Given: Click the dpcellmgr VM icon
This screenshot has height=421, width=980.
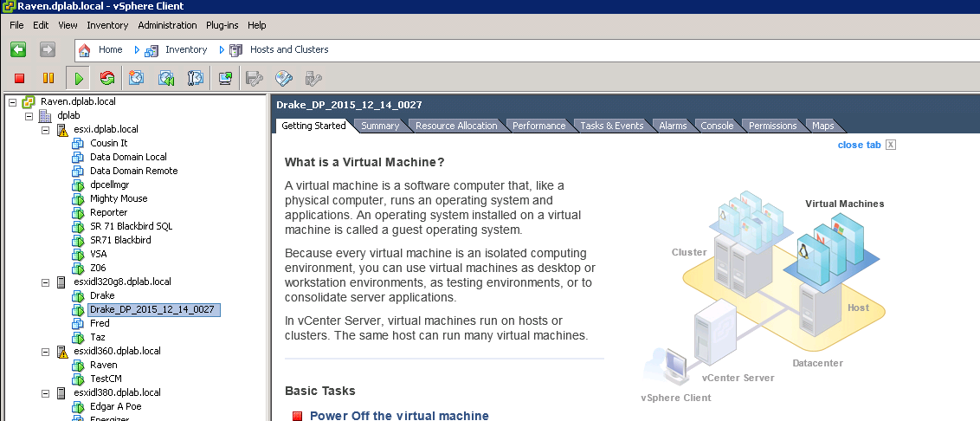Looking at the screenshot, I should tap(78, 185).
